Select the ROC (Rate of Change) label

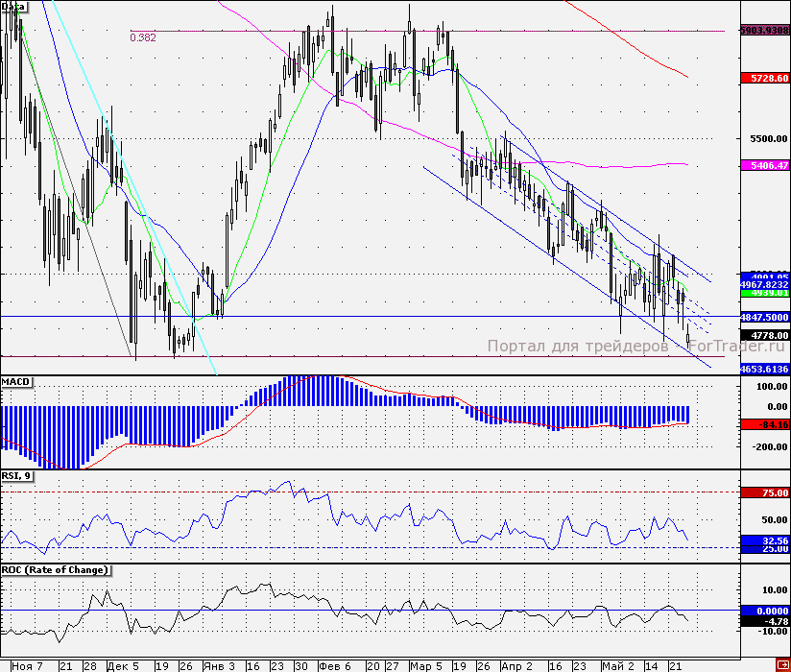pos(55,569)
